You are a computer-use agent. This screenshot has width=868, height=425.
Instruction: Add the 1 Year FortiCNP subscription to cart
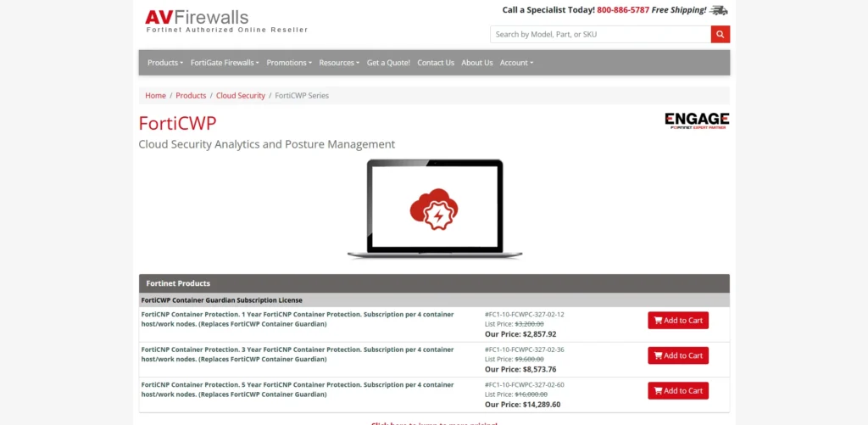click(x=678, y=321)
